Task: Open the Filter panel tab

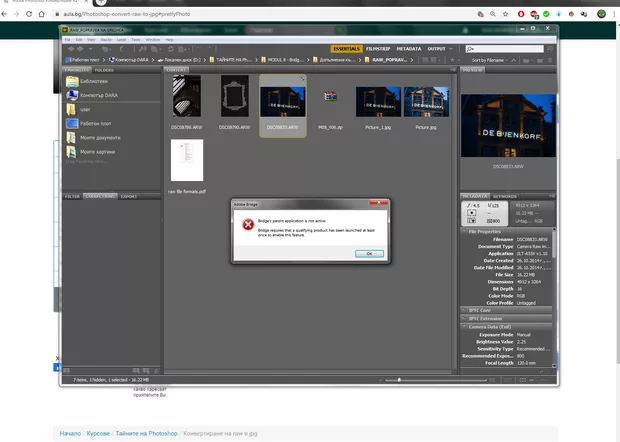Action: click(x=72, y=196)
